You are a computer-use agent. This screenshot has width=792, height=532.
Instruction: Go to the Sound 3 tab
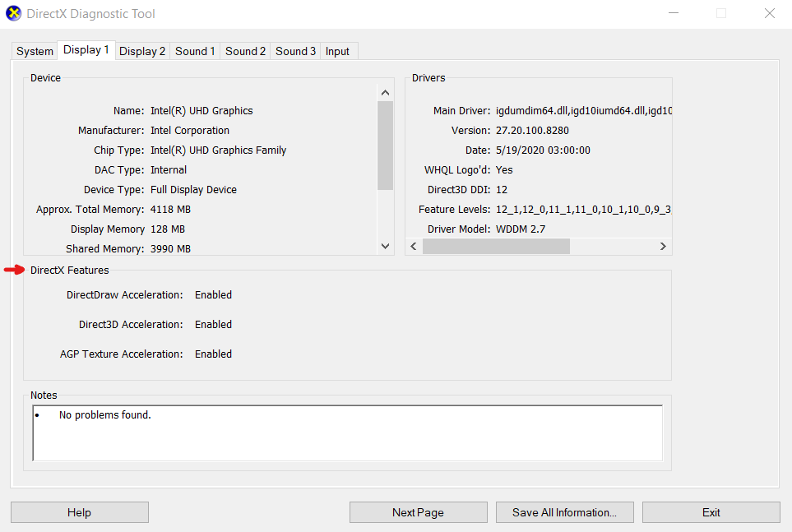(295, 52)
